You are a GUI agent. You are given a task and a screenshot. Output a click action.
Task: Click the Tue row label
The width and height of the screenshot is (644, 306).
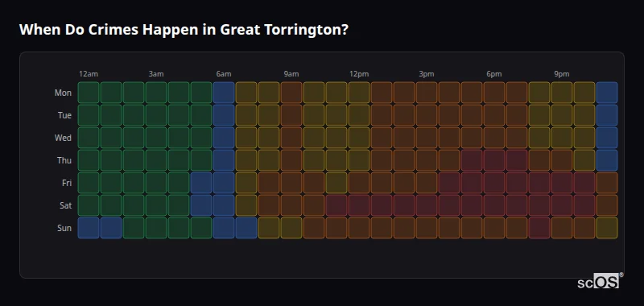click(64, 115)
